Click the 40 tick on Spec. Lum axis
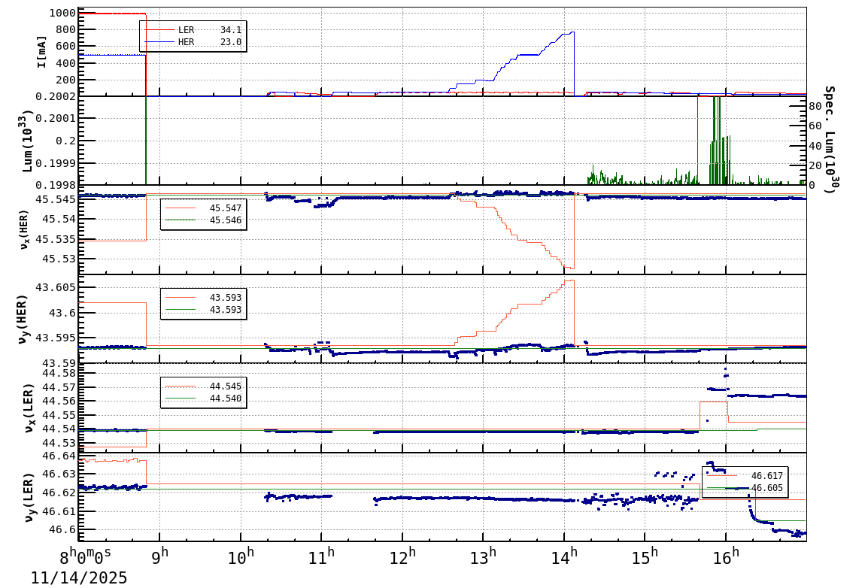This screenshot has height=588, width=868. 815,146
